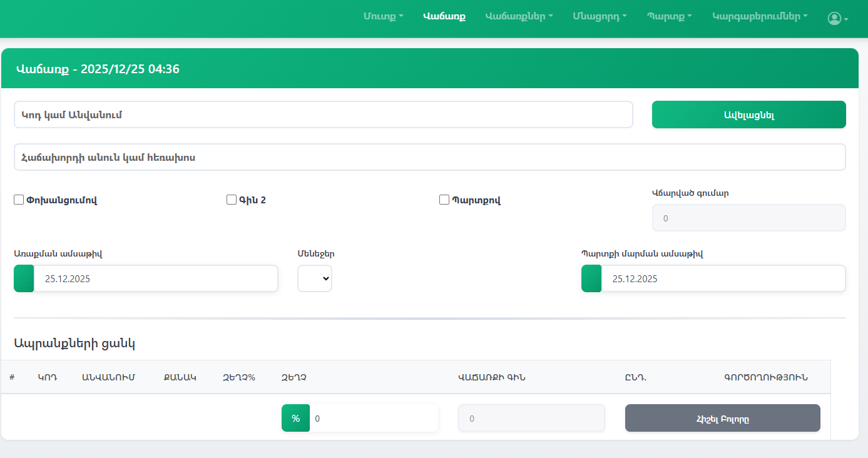Click the discount value input field

tap(374, 418)
